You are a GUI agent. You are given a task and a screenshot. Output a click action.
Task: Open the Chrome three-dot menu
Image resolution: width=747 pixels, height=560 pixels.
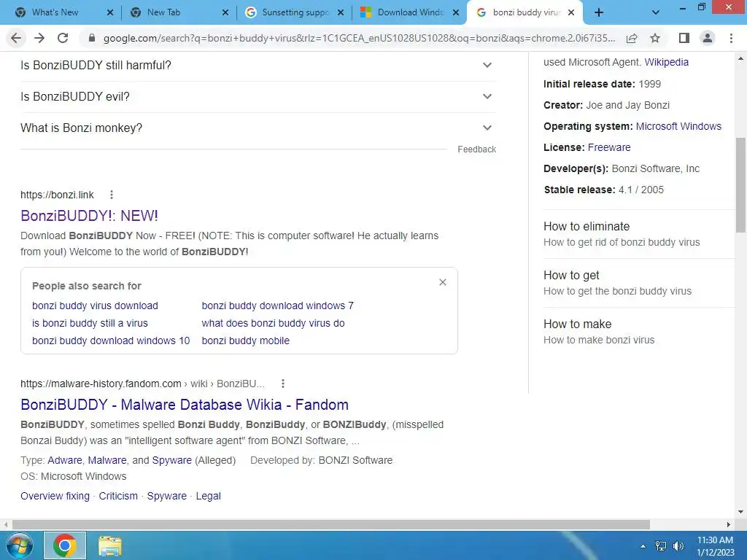click(x=731, y=38)
